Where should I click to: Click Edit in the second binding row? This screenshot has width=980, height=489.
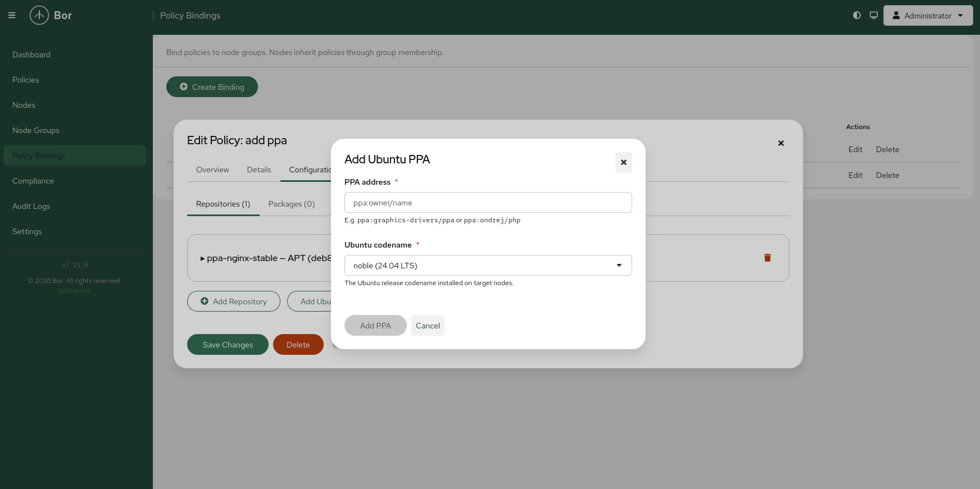click(855, 175)
